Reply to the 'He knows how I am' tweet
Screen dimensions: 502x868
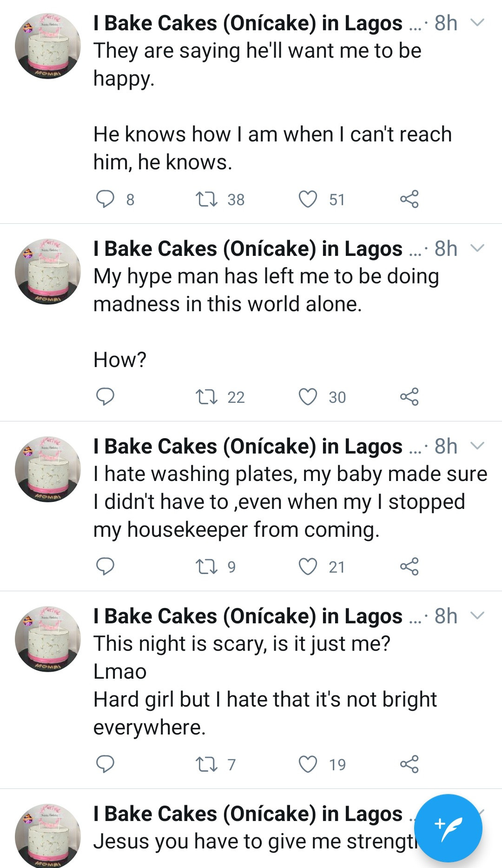pyautogui.click(x=105, y=199)
